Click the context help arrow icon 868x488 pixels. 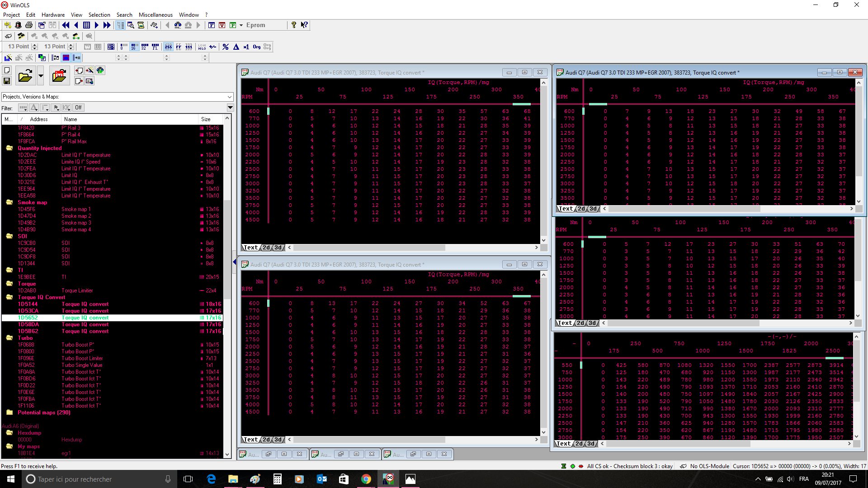pos(304,25)
